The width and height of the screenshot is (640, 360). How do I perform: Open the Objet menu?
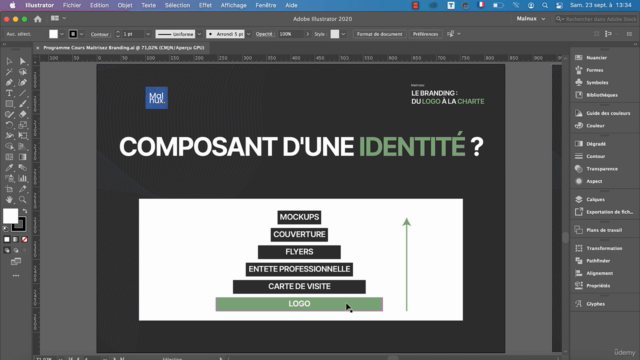(125, 5)
